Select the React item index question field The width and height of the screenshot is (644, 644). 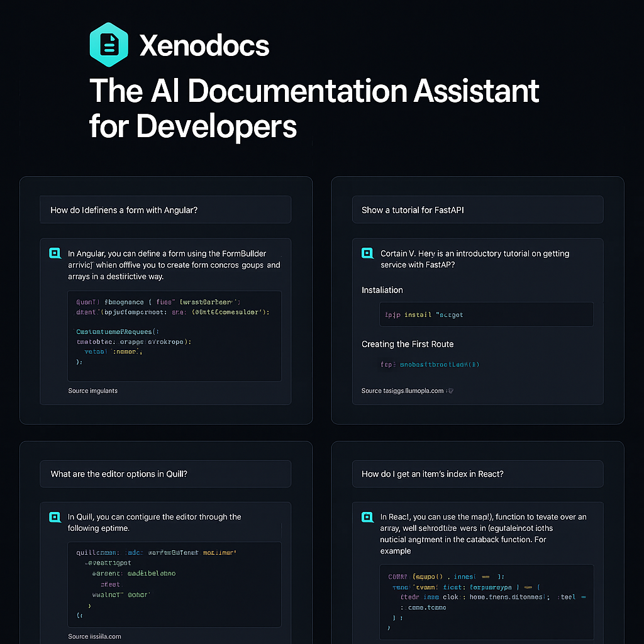click(478, 474)
